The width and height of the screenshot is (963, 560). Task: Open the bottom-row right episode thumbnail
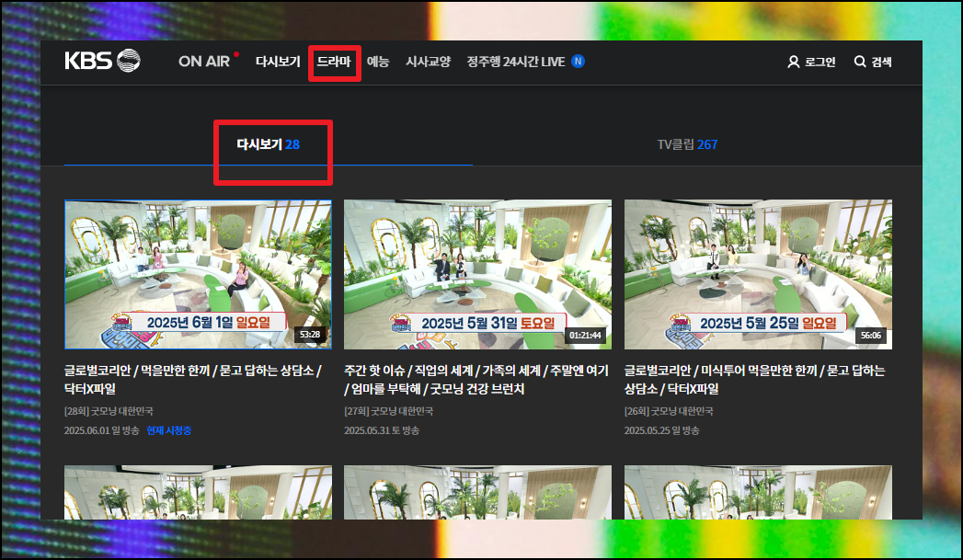point(758,493)
